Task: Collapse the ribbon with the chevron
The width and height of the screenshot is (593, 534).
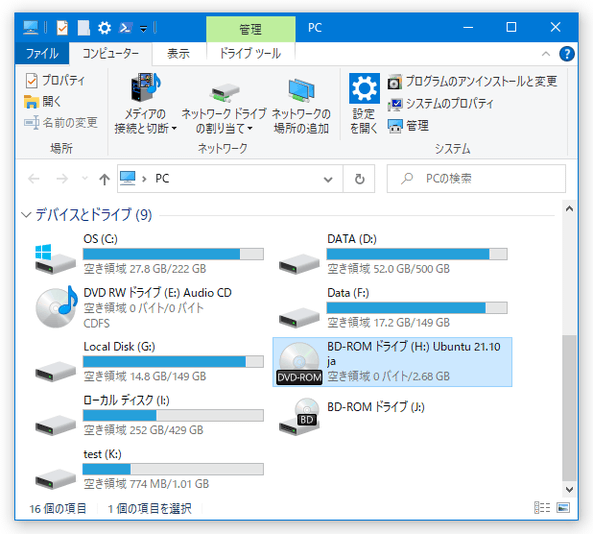Action: [x=545, y=54]
